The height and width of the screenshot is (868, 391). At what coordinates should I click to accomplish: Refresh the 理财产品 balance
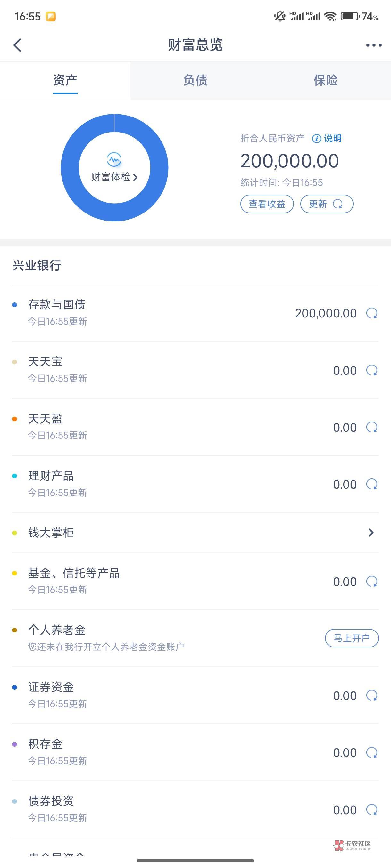(x=372, y=484)
